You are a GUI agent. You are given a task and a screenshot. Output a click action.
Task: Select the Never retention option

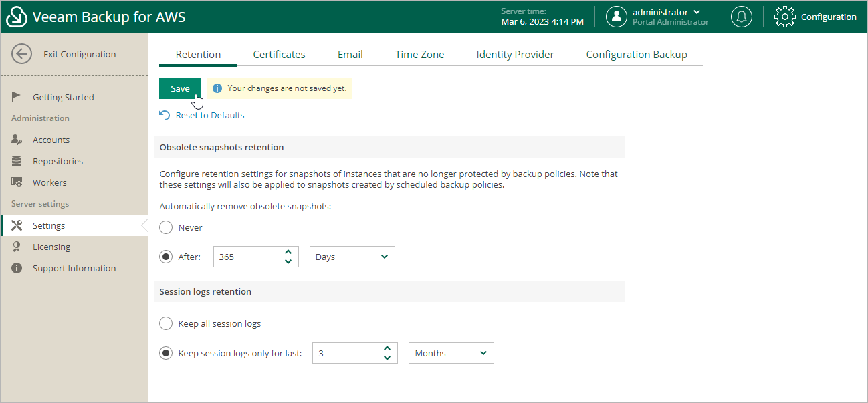click(x=166, y=227)
